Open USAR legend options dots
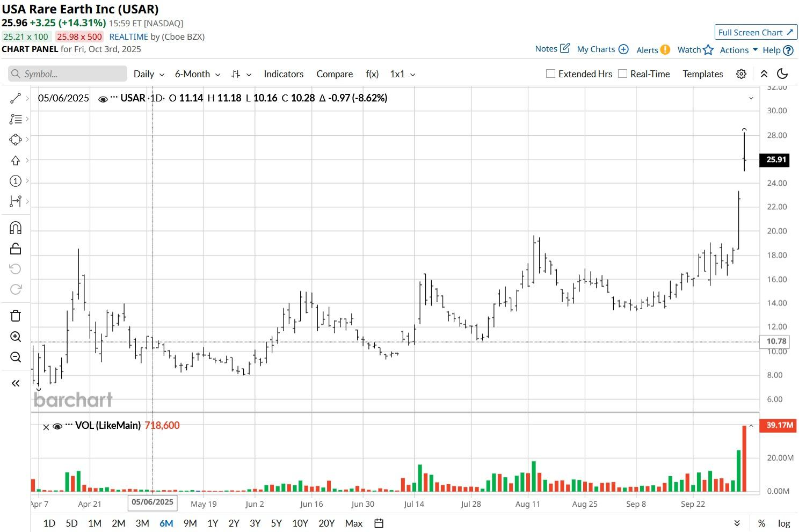Viewport: 806px width, 532px height. coord(114,98)
